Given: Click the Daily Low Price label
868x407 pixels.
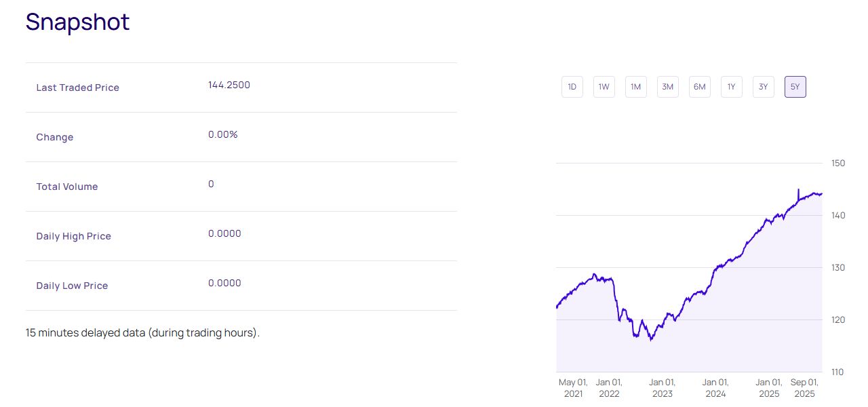Looking at the screenshot, I should click(72, 286).
